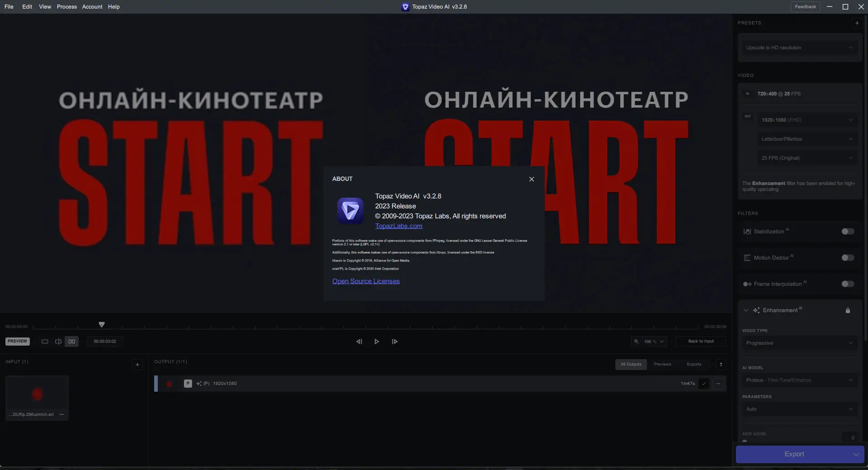Switch to the Previews tab
Image resolution: width=868 pixels, height=470 pixels.
663,365
